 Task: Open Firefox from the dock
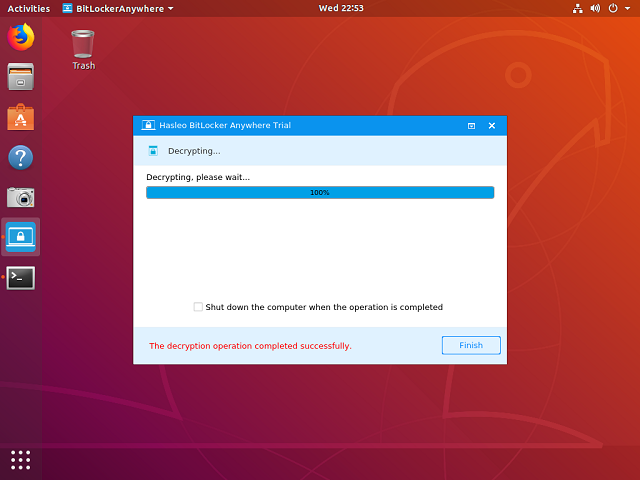pos(21,38)
